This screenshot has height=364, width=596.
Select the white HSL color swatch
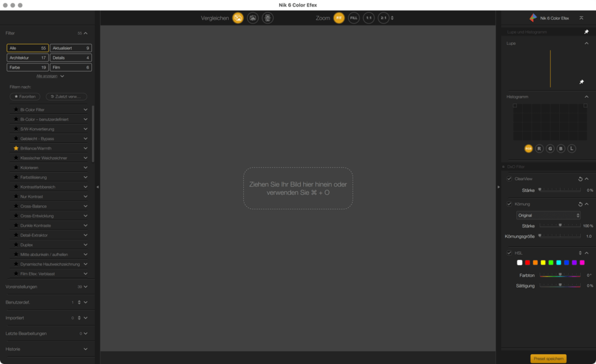520,263
